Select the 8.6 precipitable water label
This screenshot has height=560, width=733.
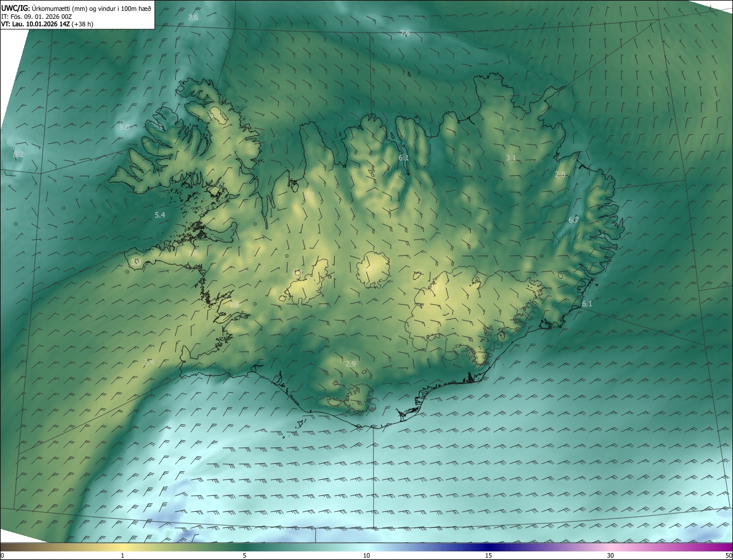click(124, 127)
